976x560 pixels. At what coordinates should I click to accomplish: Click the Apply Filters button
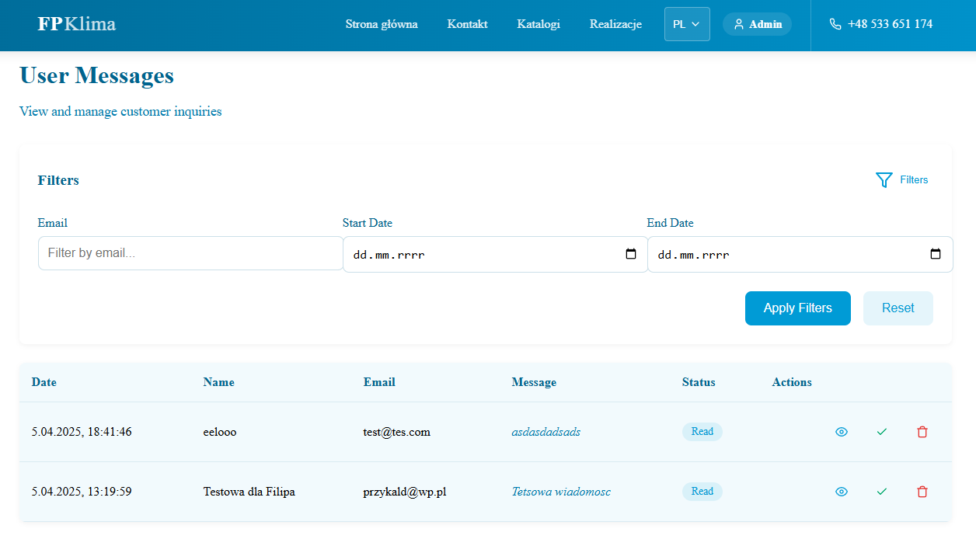pos(798,308)
